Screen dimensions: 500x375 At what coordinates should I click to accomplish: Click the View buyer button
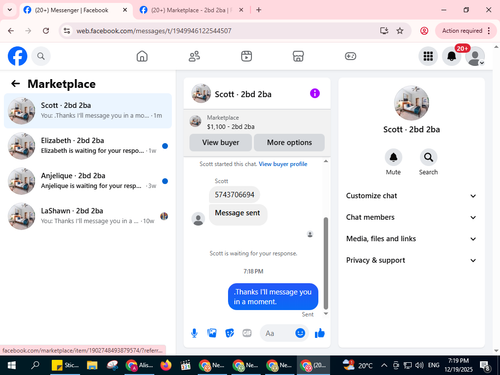[221, 143]
